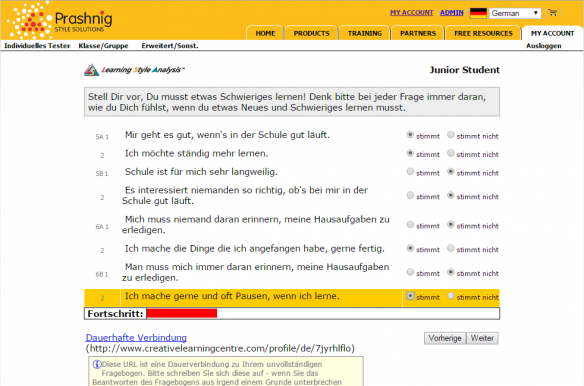Open the German language dropdown
This screenshot has height=386, width=584.
click(x=515, y=13)
